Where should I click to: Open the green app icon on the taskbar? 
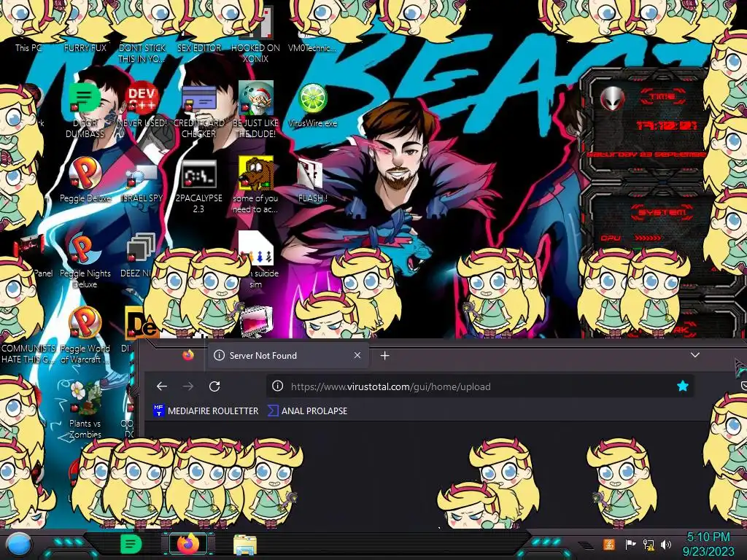point(131,544)
